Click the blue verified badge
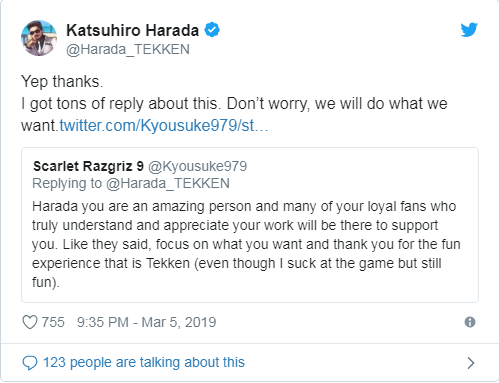Image resolution: width=499 pixels, height=383 pixels. pyautogui.click(x=212, y=30)
